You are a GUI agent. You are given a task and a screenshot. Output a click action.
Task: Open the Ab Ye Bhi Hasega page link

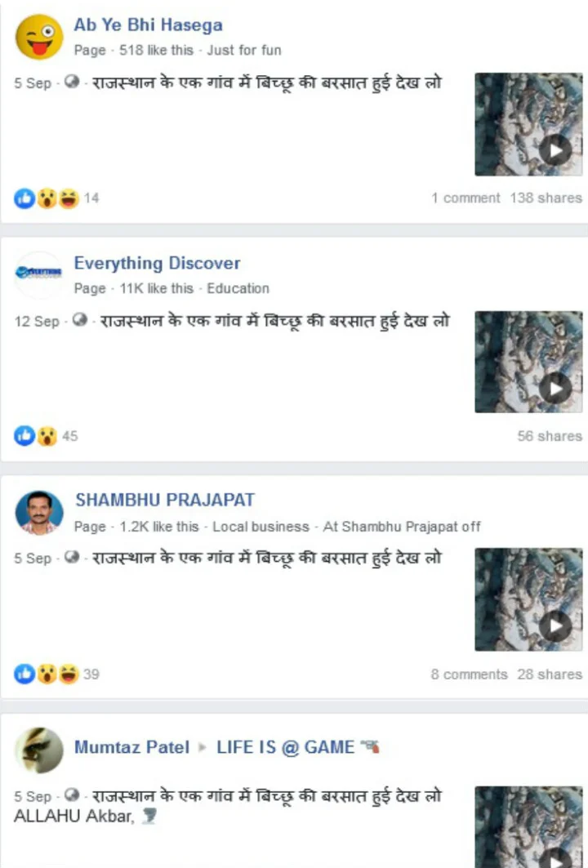pyautogui.click(x=149, y=25)
